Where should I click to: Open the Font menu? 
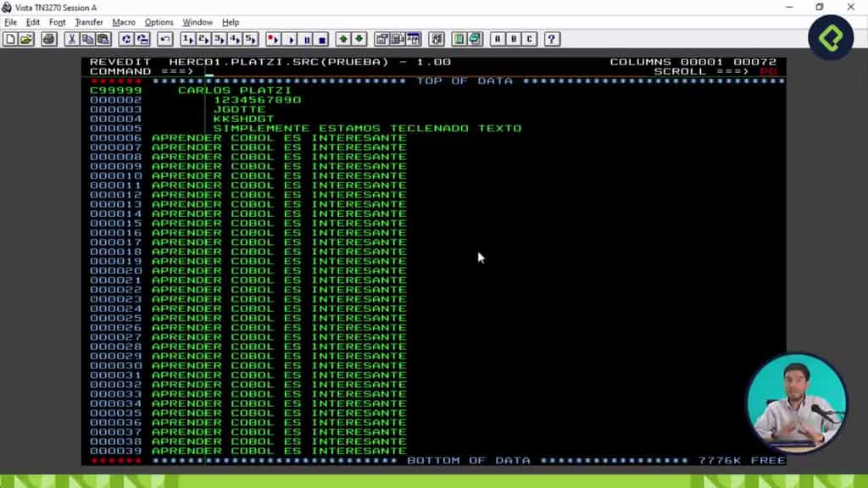click(x=57, y=22)
